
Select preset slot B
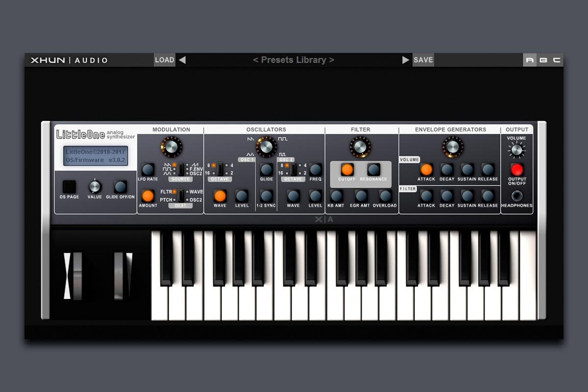pos(543,60)
